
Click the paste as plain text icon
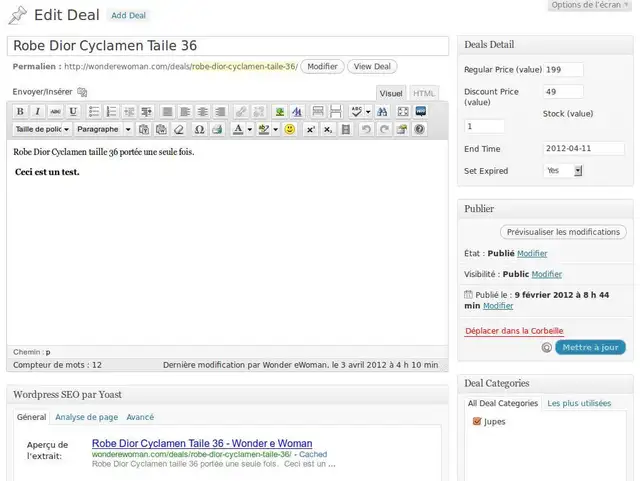pos(144,129)
